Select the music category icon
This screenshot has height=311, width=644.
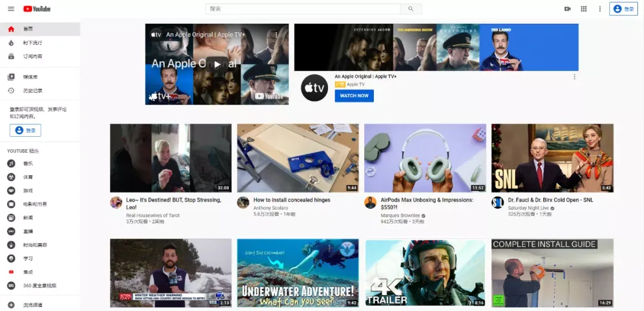[11, 164]
